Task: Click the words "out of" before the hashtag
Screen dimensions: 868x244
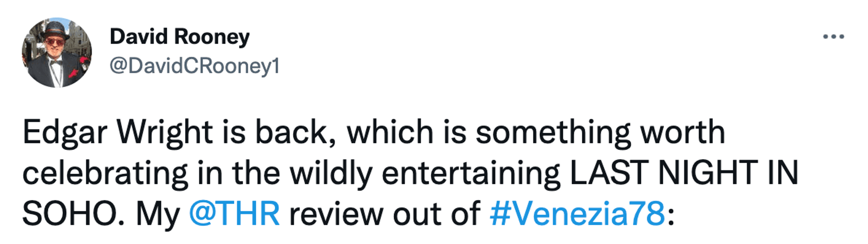Action: pos(437,213)
